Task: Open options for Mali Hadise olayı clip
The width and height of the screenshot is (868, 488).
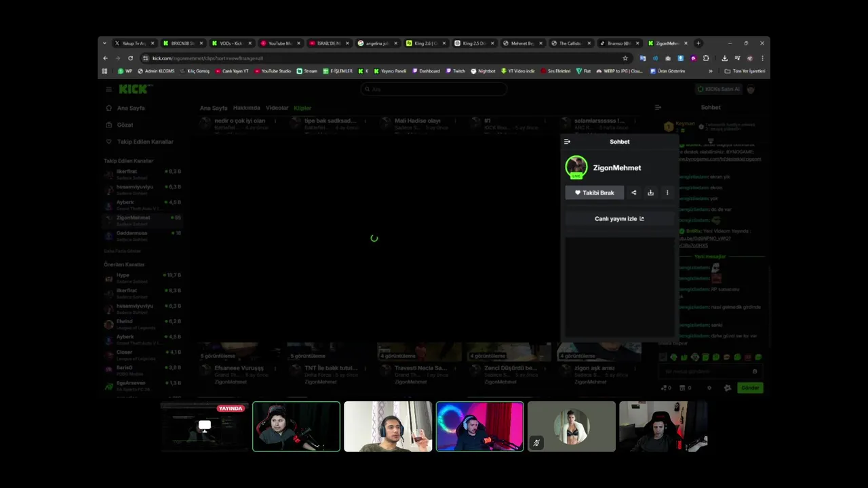Action: pos(455,122)
